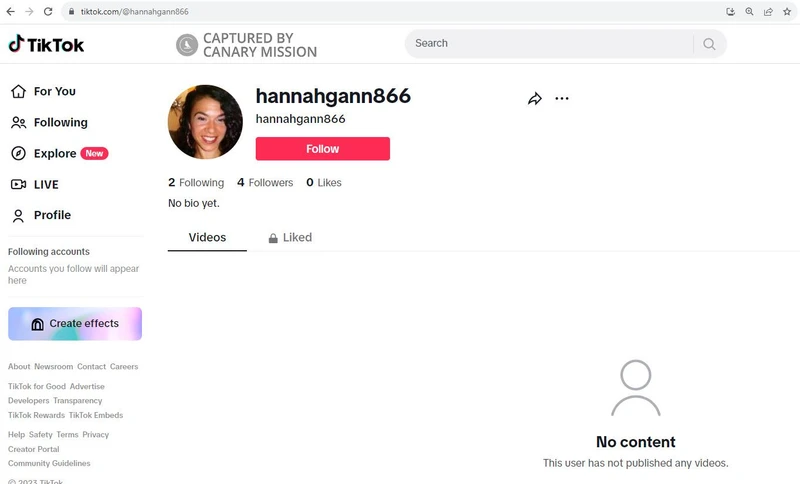Image resolution: width=800 pixels, height=484 pixels.
Task: Click the Creator Portal link
Action: tap(34, 449)
